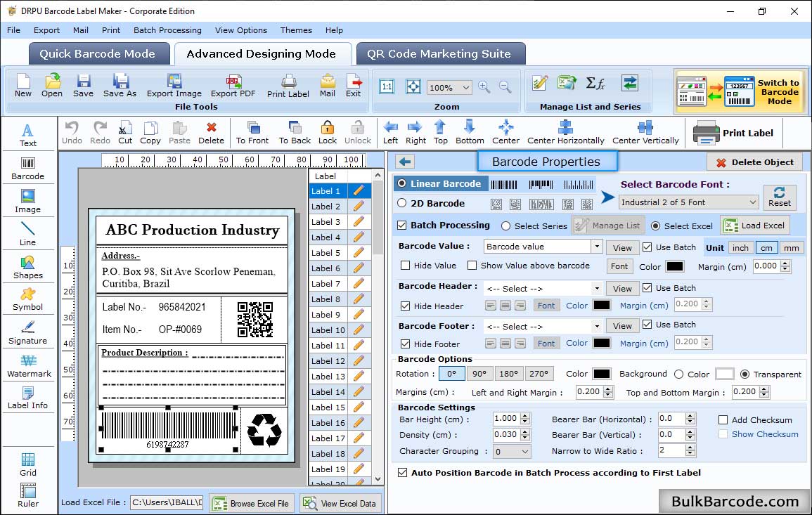Add a Watermark from sidebar
The height and width of the screenshot is (515, 812).
[29, 366]
